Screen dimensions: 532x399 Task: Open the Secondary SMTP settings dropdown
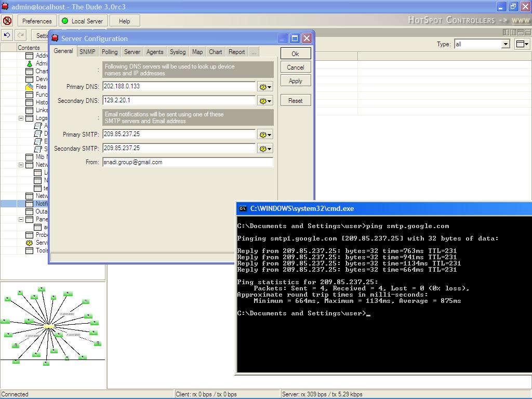coord(265,149)
